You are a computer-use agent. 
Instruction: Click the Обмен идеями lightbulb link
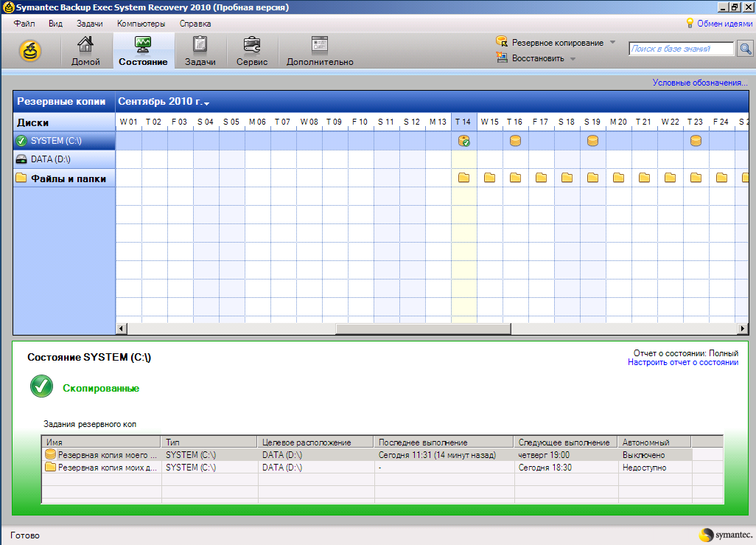point(724,24)
